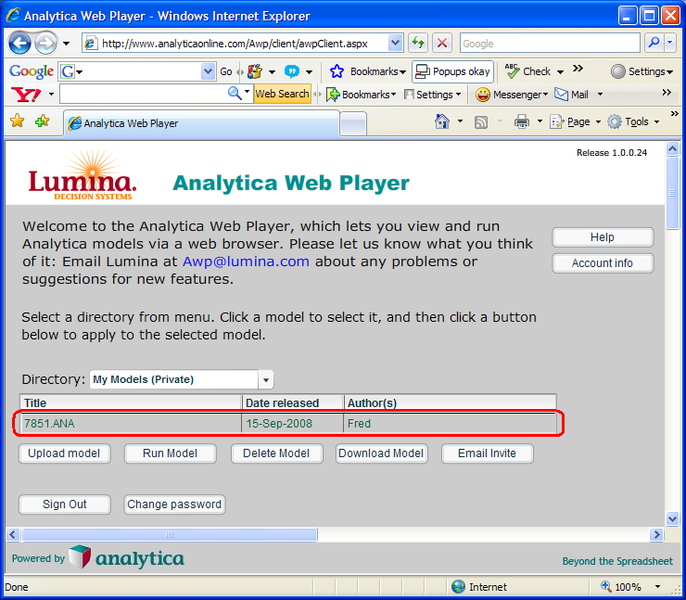Click the Beyond the Spreadsheet link

(x=617, y=561)
